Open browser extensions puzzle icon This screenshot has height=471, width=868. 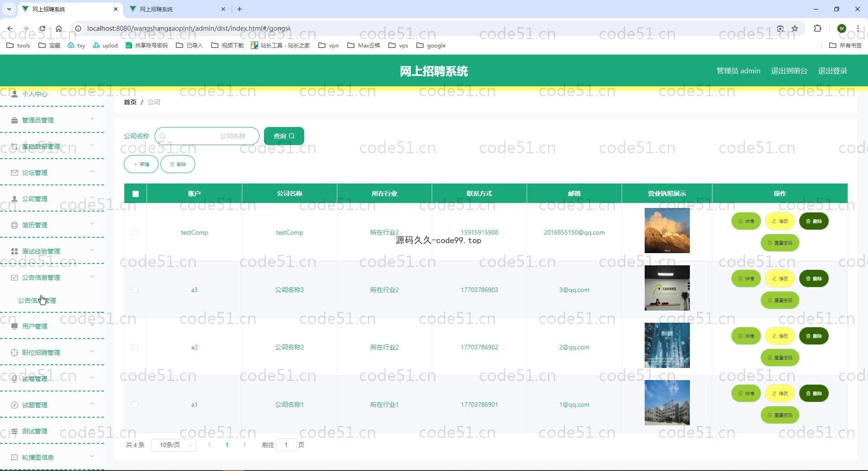pos(817,28)
